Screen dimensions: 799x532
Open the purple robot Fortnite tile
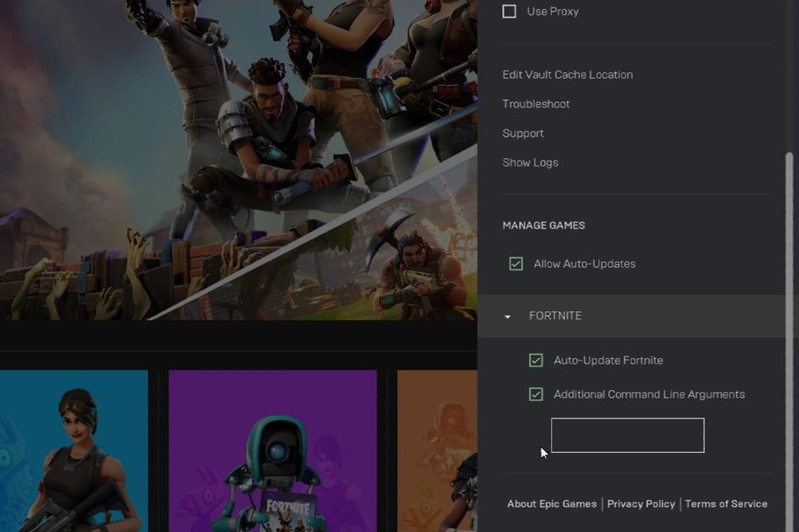click(273, 451)
